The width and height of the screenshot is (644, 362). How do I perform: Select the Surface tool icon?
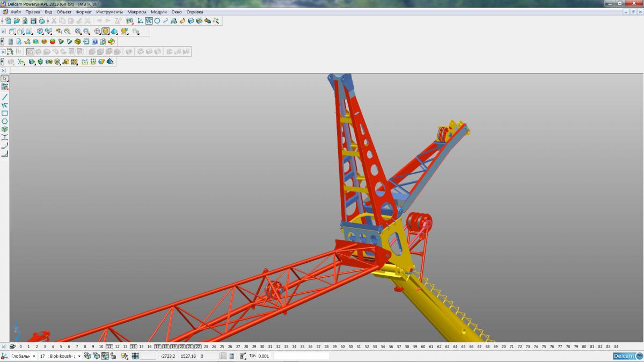tap(182, 21)
